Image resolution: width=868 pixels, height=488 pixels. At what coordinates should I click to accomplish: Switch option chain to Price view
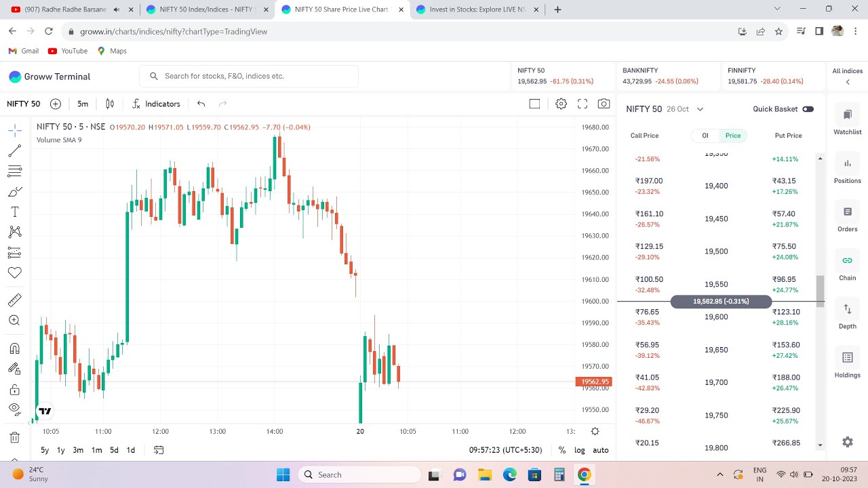[x=733, y=136]
